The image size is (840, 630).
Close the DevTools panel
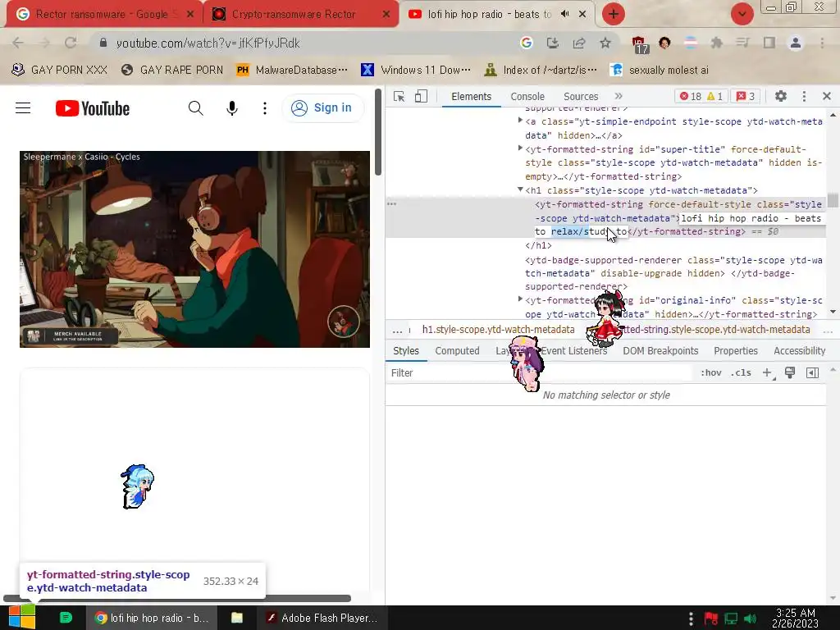tap(827, 96)
